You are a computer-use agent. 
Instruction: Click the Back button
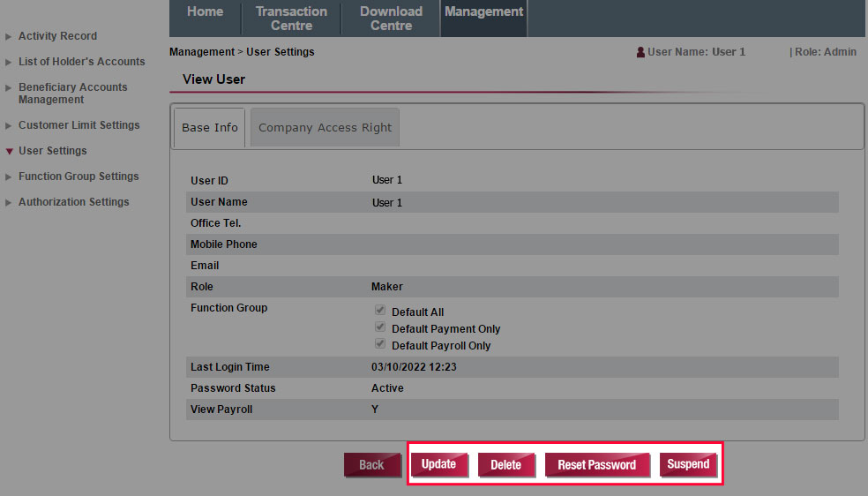372,465
